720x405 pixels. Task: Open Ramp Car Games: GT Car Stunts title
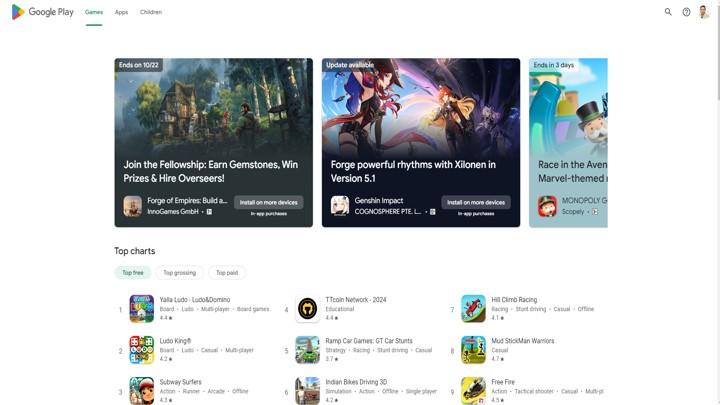pos(369,341)
